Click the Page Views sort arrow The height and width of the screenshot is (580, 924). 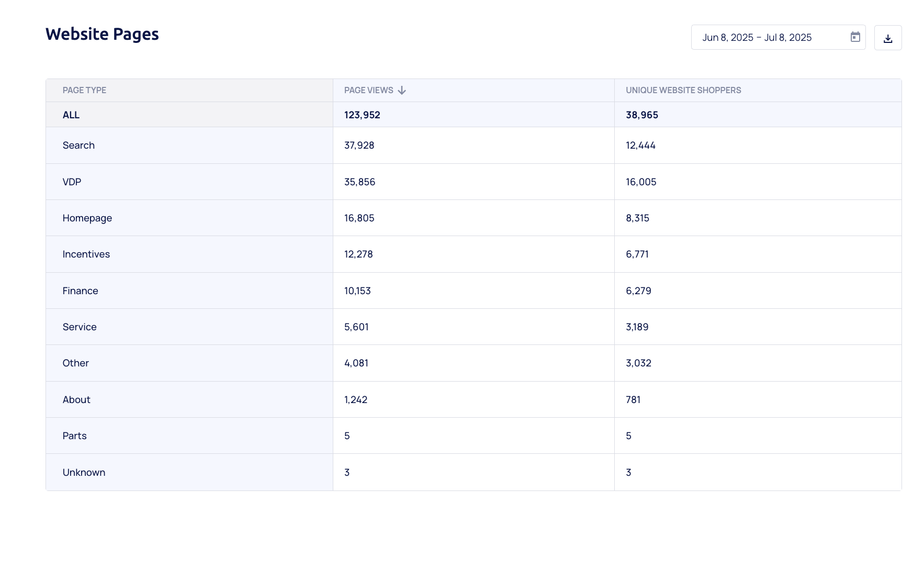402,91
